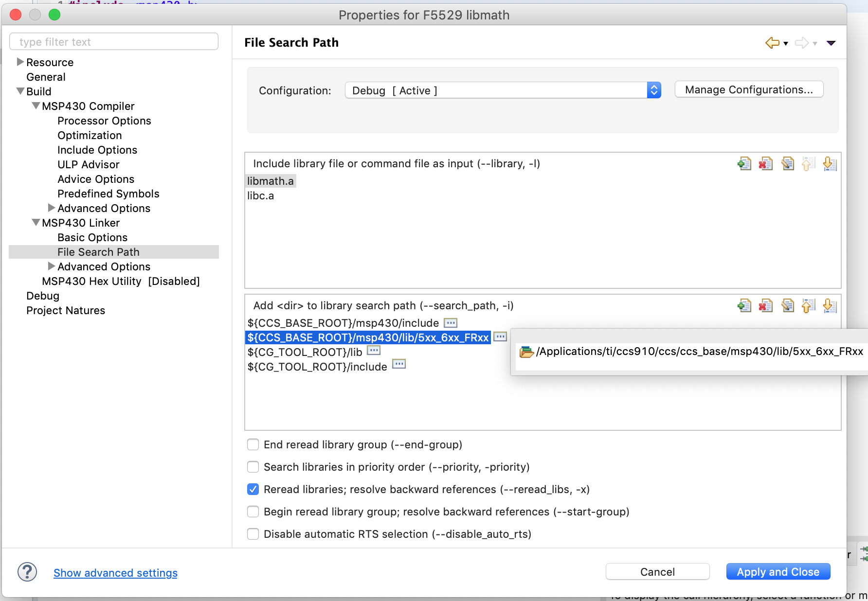Open Include Options page
Viewport: 868px width, 601px height.
pos(97,150)
